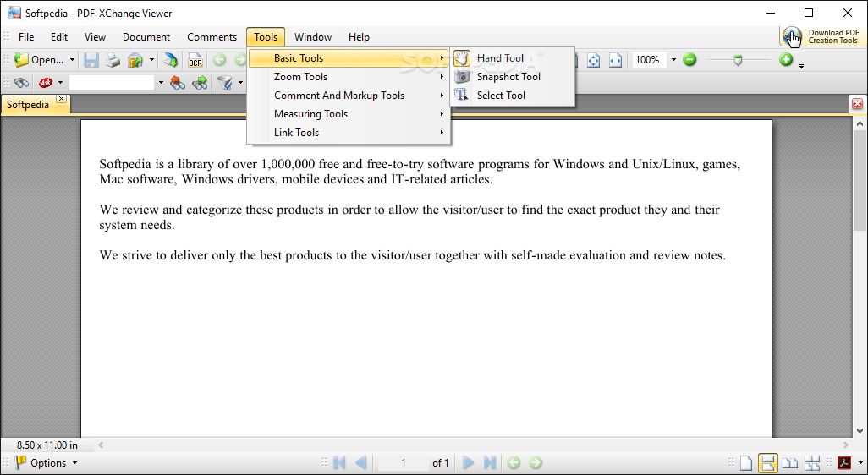The image size is (868, 475).
Task: Open the Edit menu
Action: point(59,37)
